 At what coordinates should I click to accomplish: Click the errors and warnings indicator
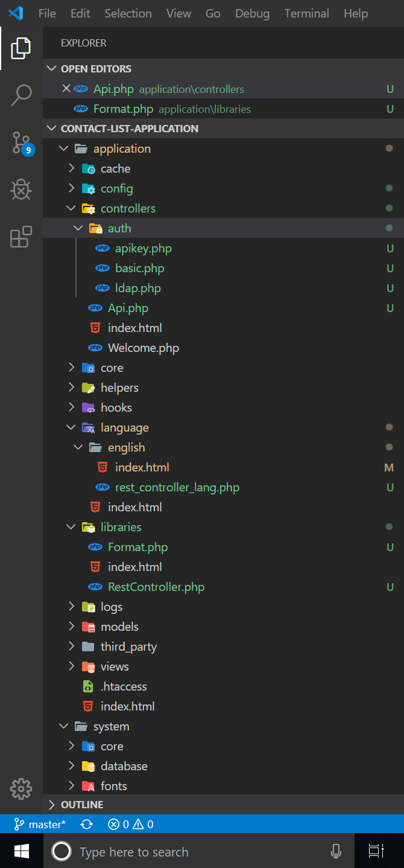(127, 823)
